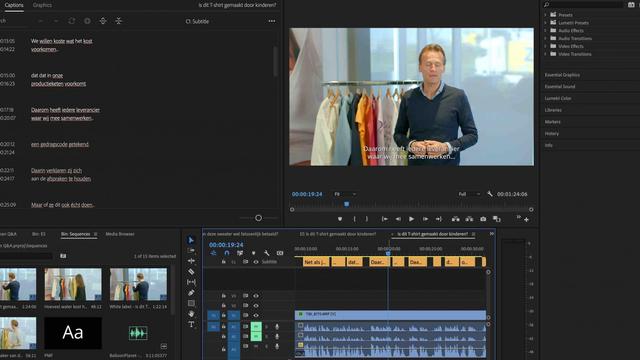Image resolution: width=640 pixels, height=360 pixels.
Task: Click the Extract button
Action: (x=469, y=219)
